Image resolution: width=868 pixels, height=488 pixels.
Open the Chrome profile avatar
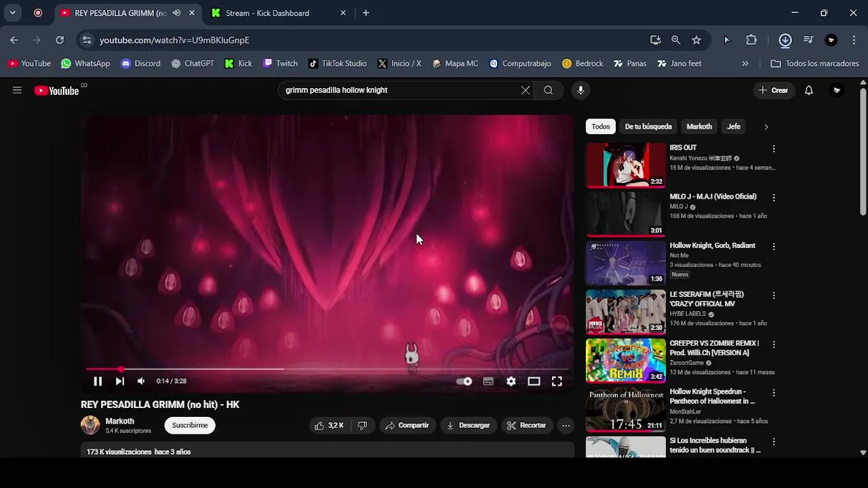pos(831,40)
